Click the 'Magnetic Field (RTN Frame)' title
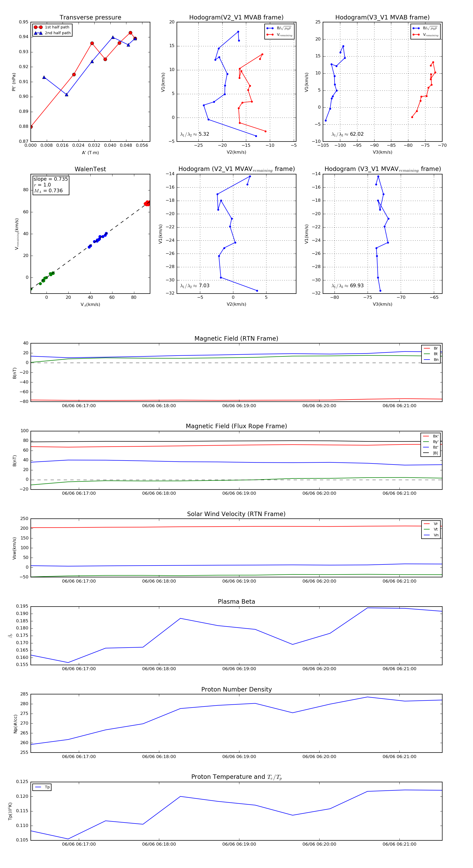473x868 pixels. tap(236, 339)
